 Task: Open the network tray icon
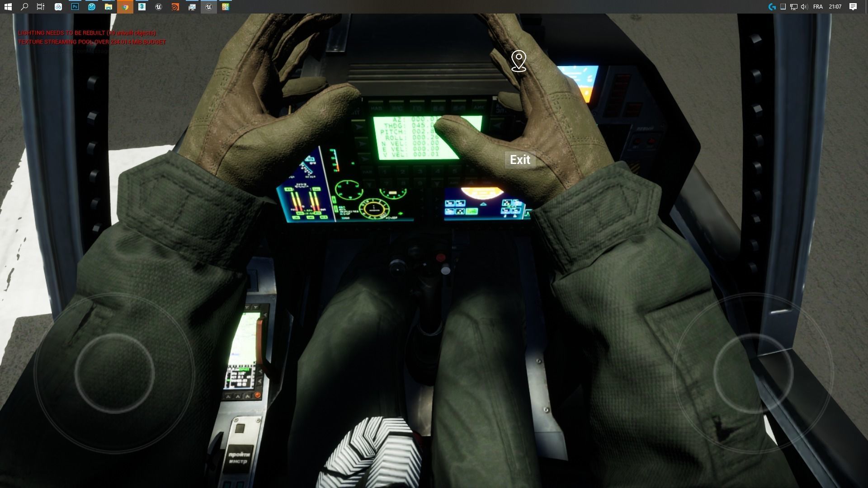[x=794, y=7]
